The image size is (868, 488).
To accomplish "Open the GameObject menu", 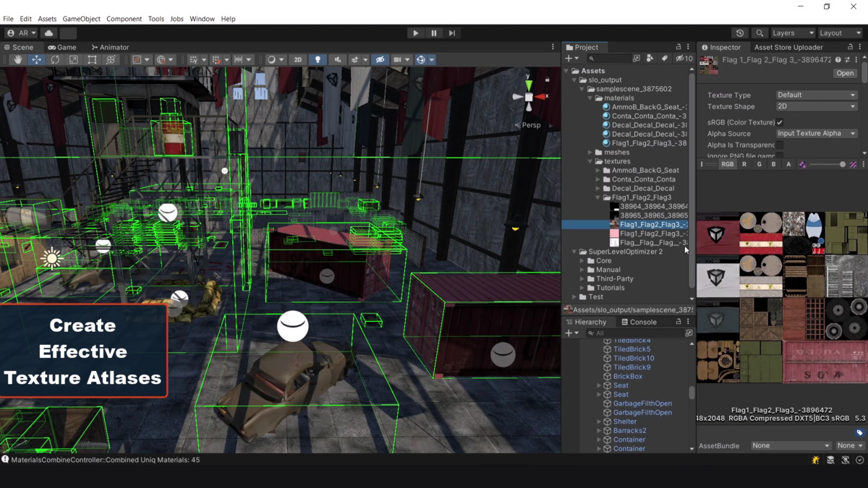I will (x=81, y=19).
